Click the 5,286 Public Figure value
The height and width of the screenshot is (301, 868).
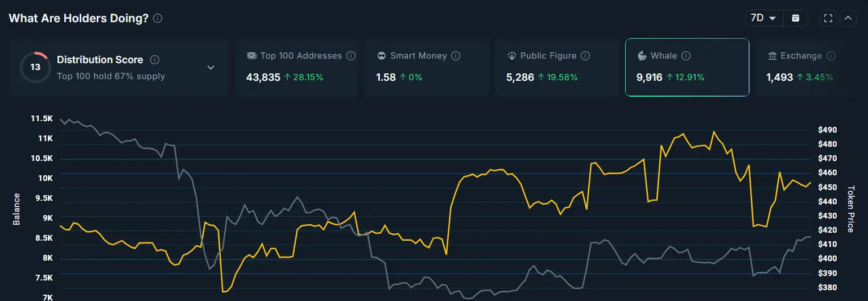(x=520, y=77)
